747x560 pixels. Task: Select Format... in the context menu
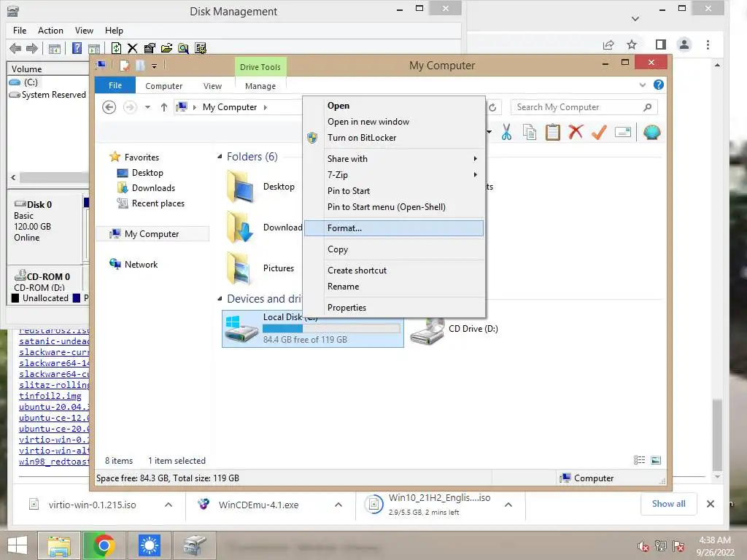393,228
